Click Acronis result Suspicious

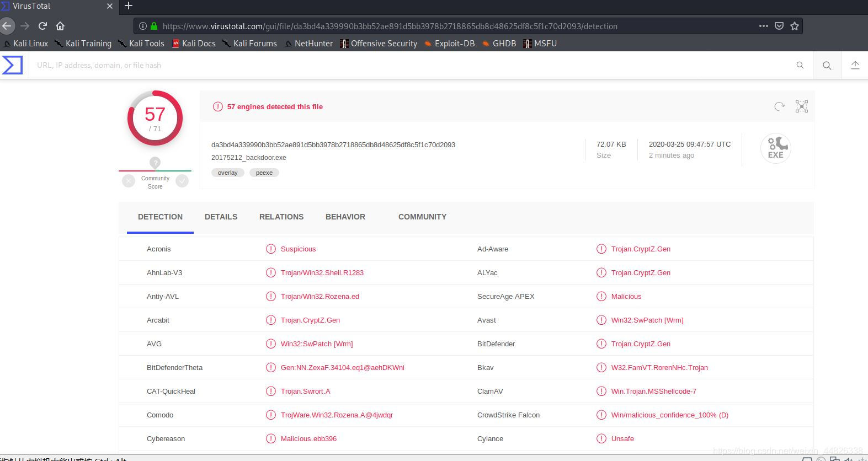(298, 249)
